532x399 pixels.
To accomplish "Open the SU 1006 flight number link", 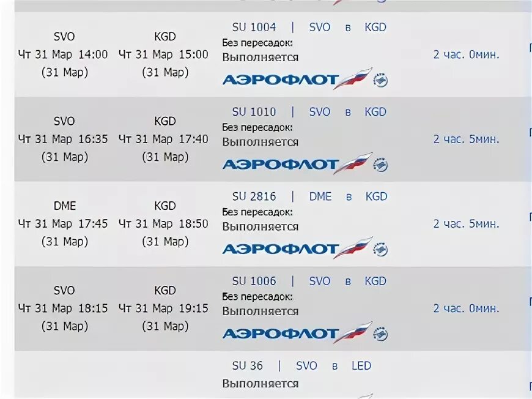I will coord(254,281).
